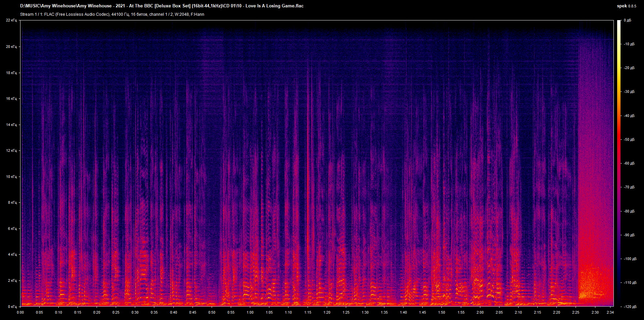Select the 10 kHz frequency axis label
644x320 pixels.
pos(11,177)
